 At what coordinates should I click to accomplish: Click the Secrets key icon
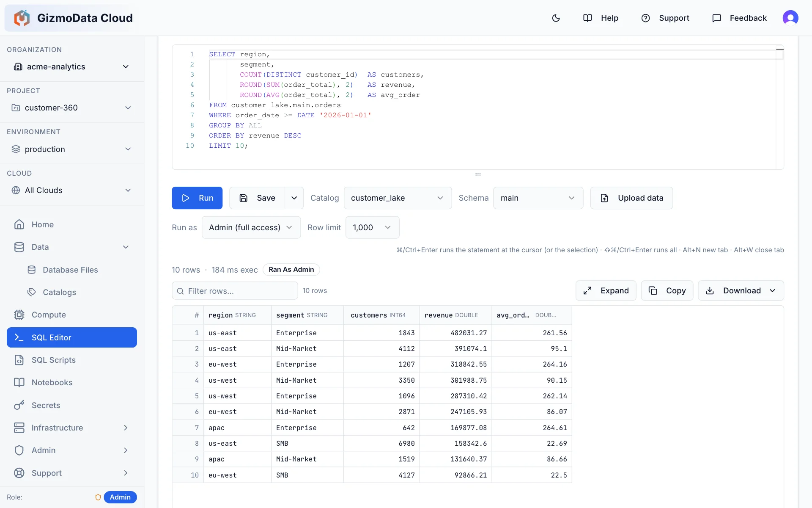click(19, 405)
